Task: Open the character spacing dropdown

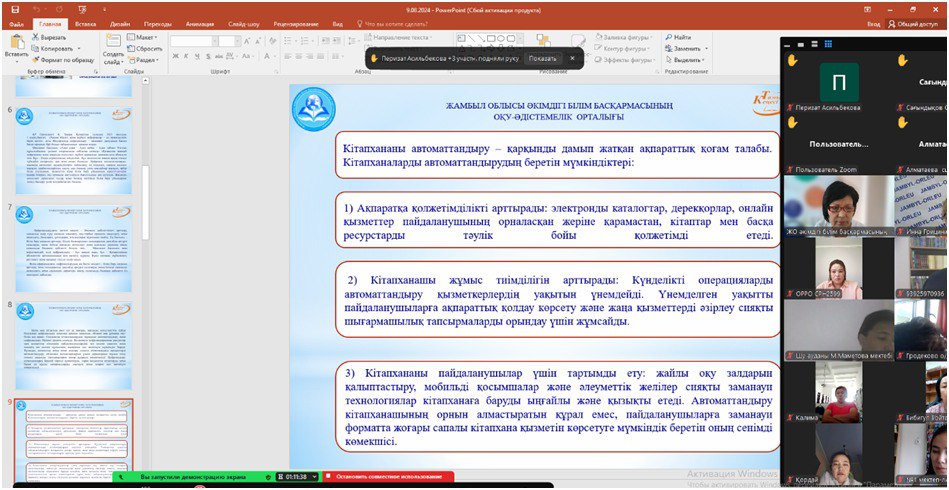Action: (x=231, y=56)
